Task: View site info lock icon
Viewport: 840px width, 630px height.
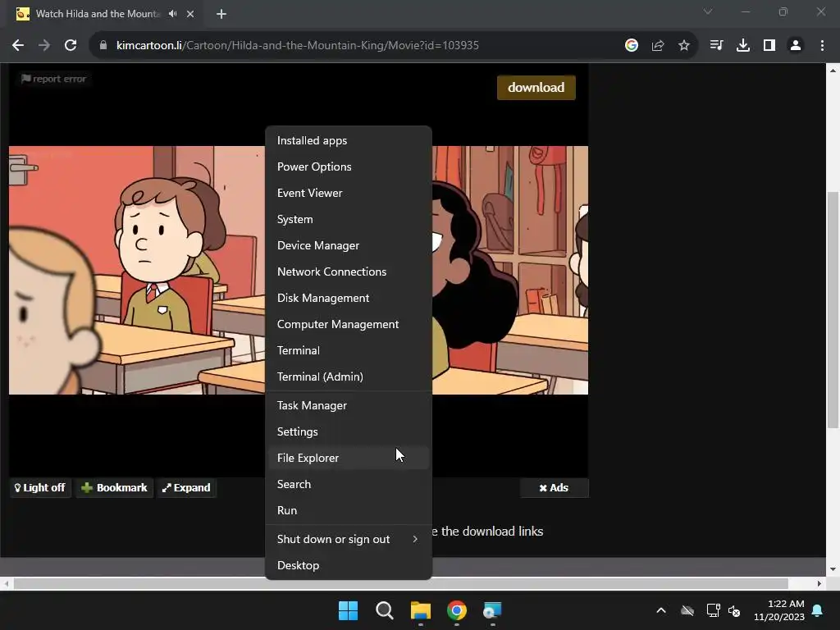Action: pyautogui.click(x=103, y=46)
